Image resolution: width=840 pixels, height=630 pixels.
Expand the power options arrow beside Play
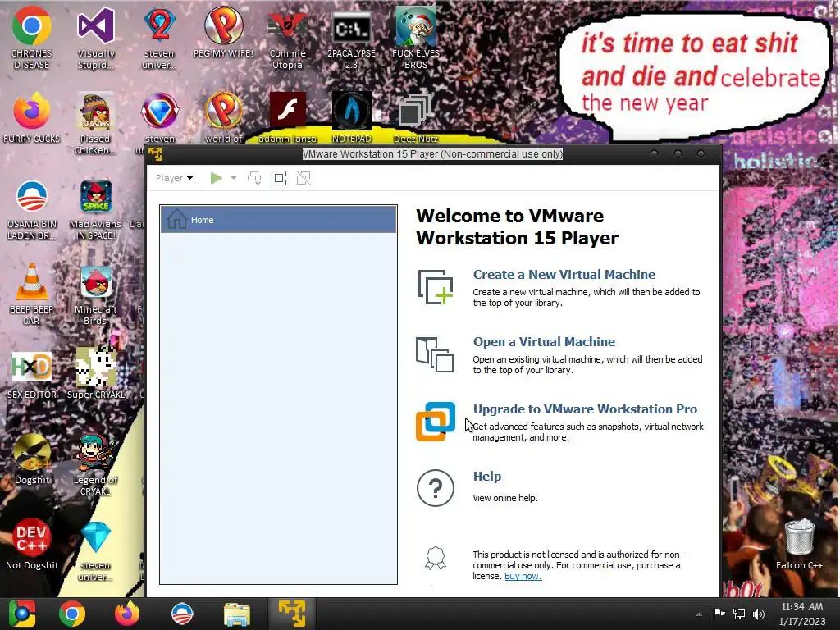(x=234, y=178)
